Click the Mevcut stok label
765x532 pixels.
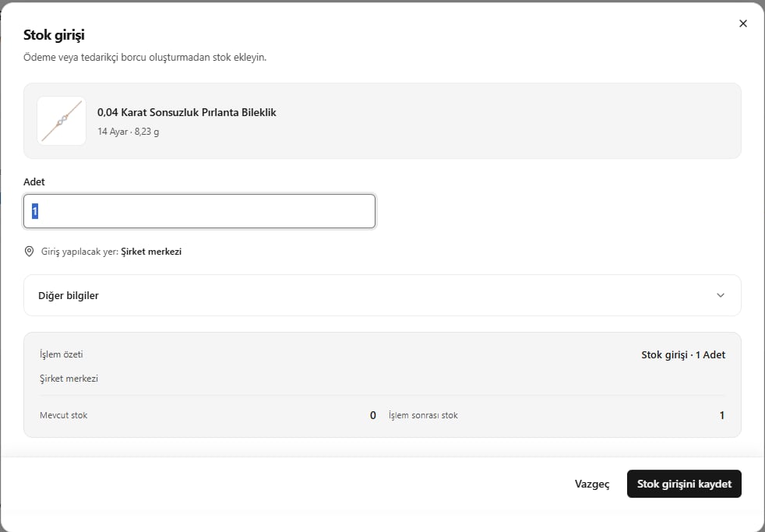[63, 415]
